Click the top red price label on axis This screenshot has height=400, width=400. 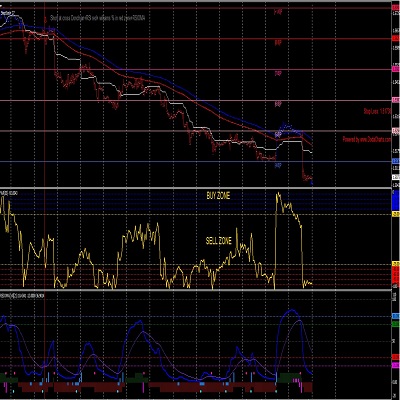[396, 7]
